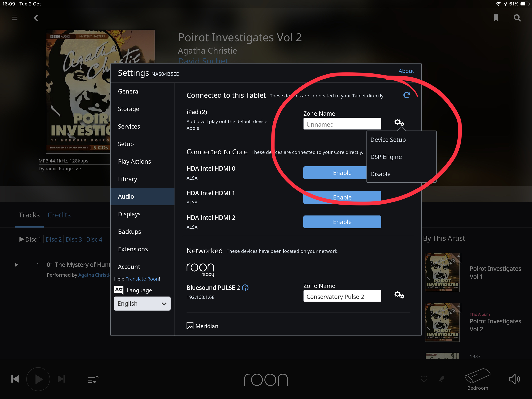Open the About link in Settings
532x399 pixels.
tap(406, 71)
